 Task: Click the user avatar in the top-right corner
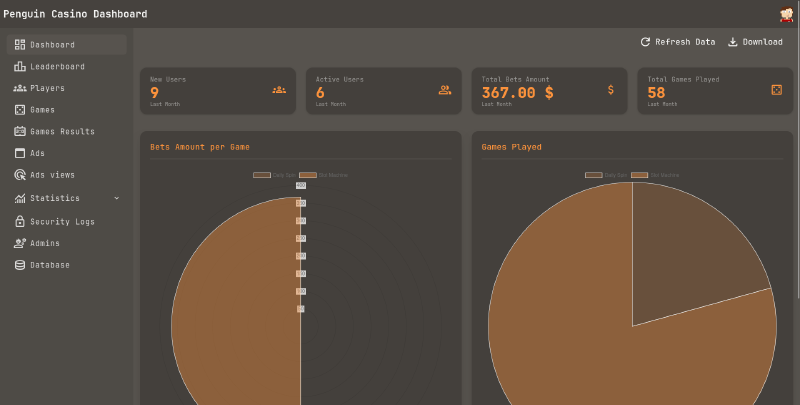786,14
